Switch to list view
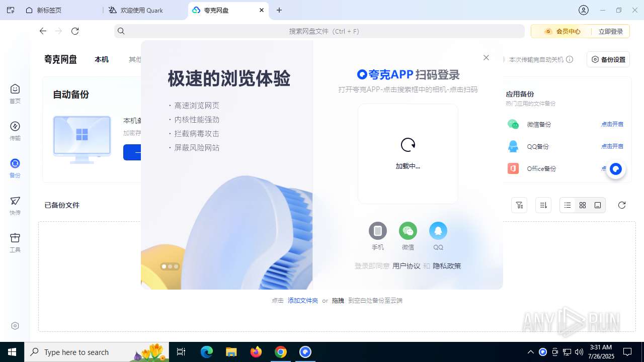The image size is (644, 362). [568, 205]
